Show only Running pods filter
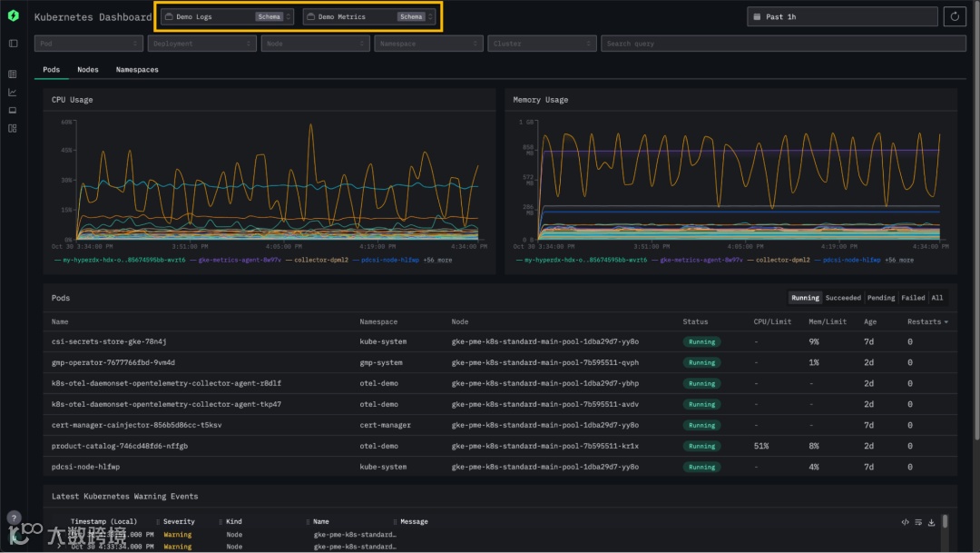This screenshot has height=553, width=980. pos(805,298)
